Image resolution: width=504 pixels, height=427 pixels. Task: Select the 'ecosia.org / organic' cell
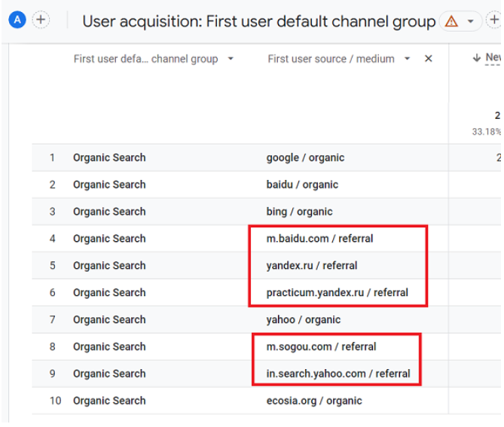tap(314, 401)
